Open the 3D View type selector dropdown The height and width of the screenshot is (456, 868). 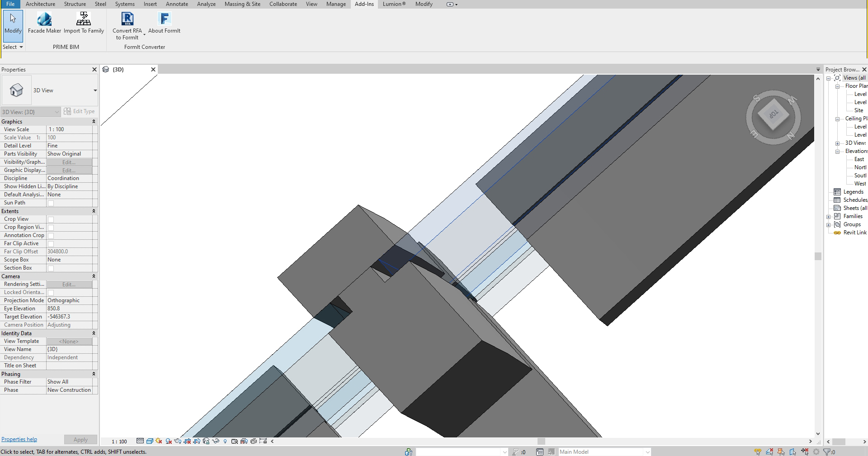pos(95,90)
